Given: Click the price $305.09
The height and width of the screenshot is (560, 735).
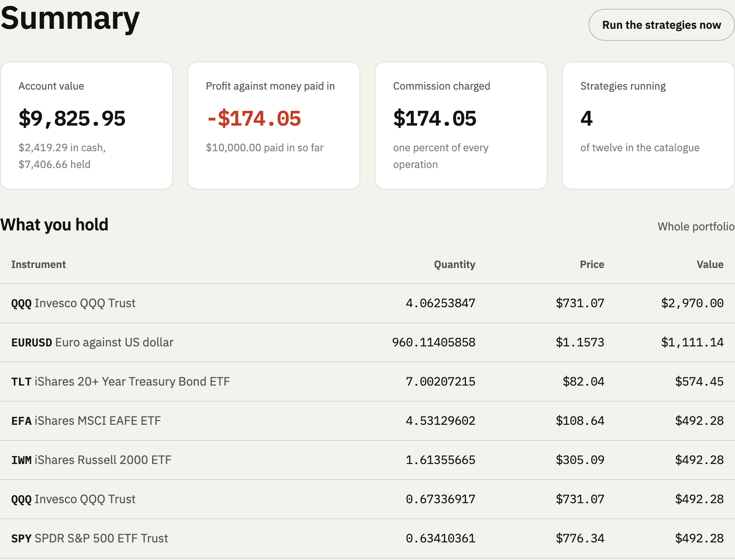Looking at the screenshot, I should coord(580,460).
